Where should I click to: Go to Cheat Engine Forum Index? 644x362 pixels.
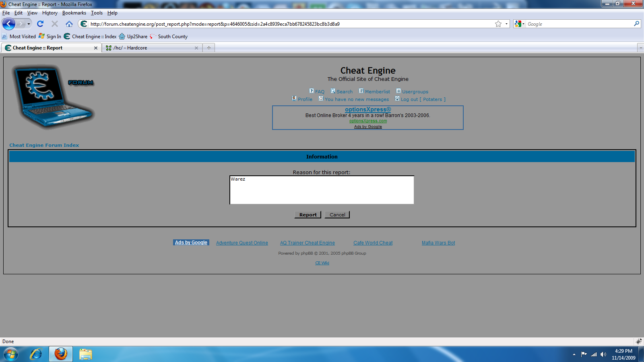tap(44, 145)
